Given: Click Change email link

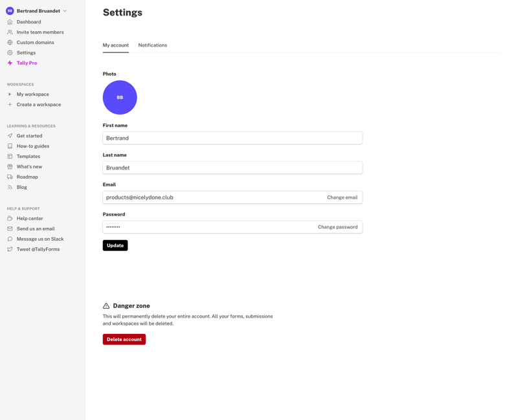Looking at the screenshot, I should coord(343,197).
